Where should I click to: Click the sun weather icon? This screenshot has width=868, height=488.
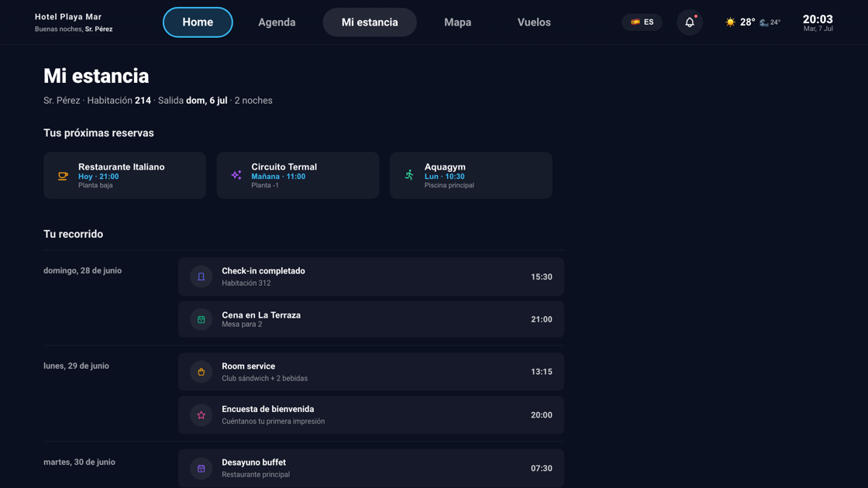(730, 22)
